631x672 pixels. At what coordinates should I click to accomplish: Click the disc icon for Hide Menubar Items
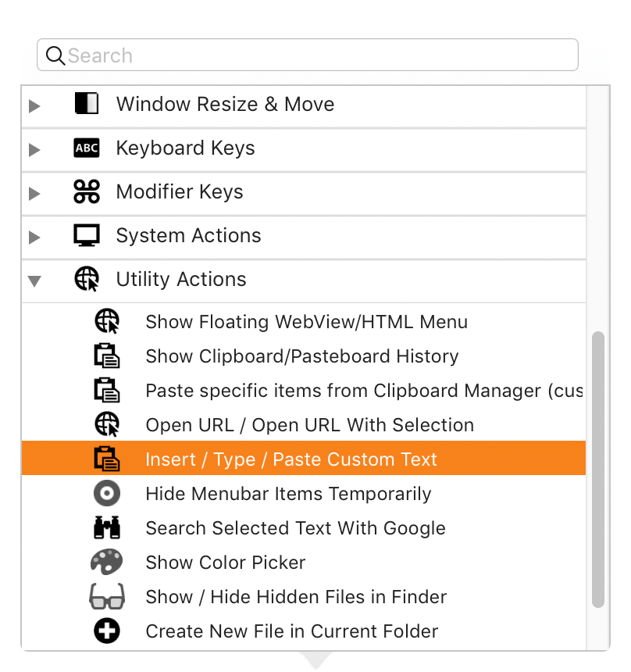click(x=107, y=493)
